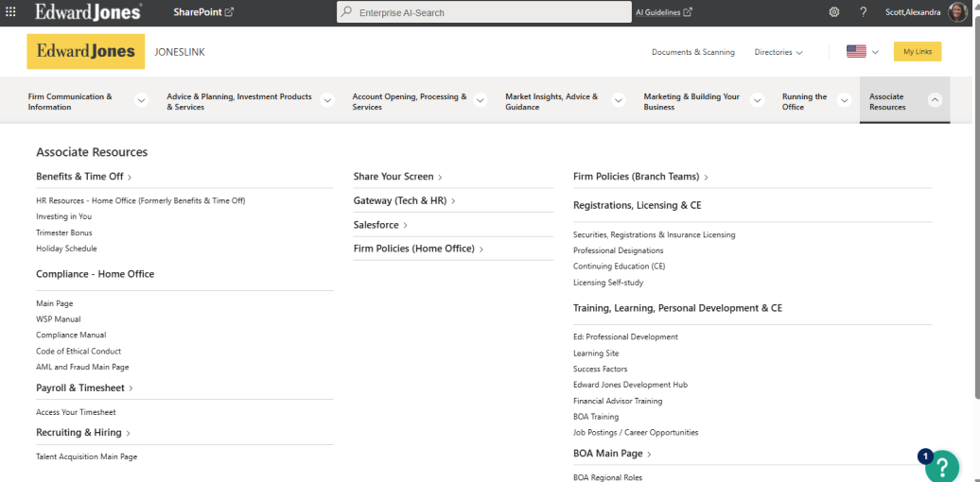Select Firm Communication & Information menu
This screenshot has width=980, height=482.
[x=70, y=102]
